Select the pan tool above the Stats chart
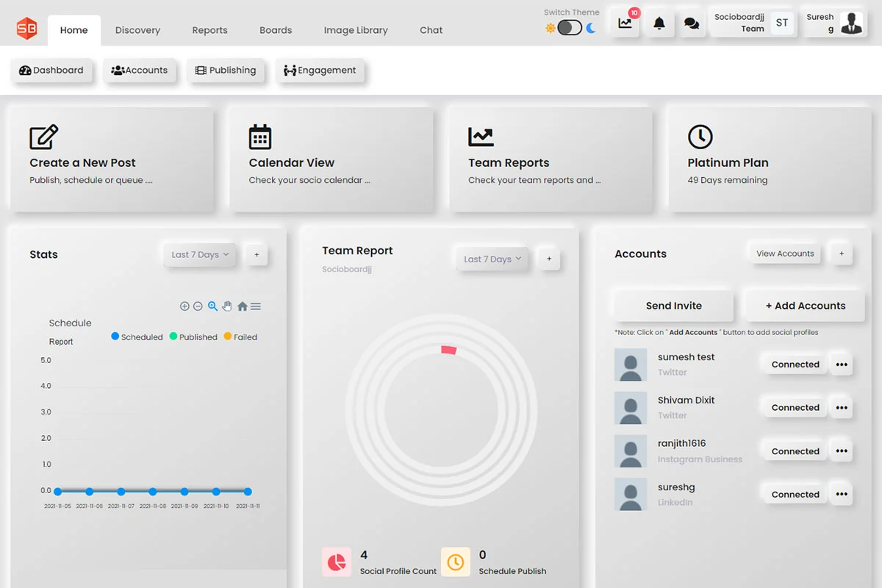The image size is (882, 588). (x=226, y=306)
